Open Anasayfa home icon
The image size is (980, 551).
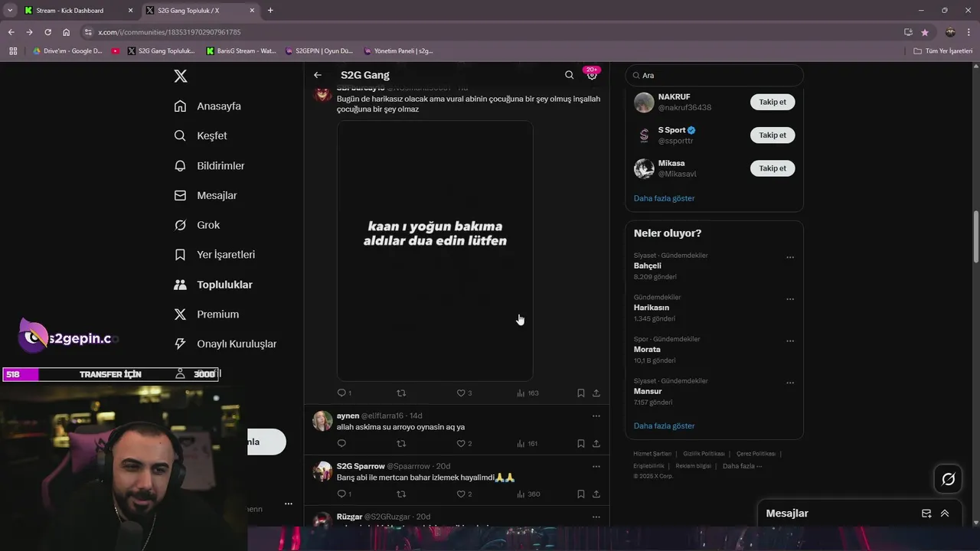coord(180,106)
